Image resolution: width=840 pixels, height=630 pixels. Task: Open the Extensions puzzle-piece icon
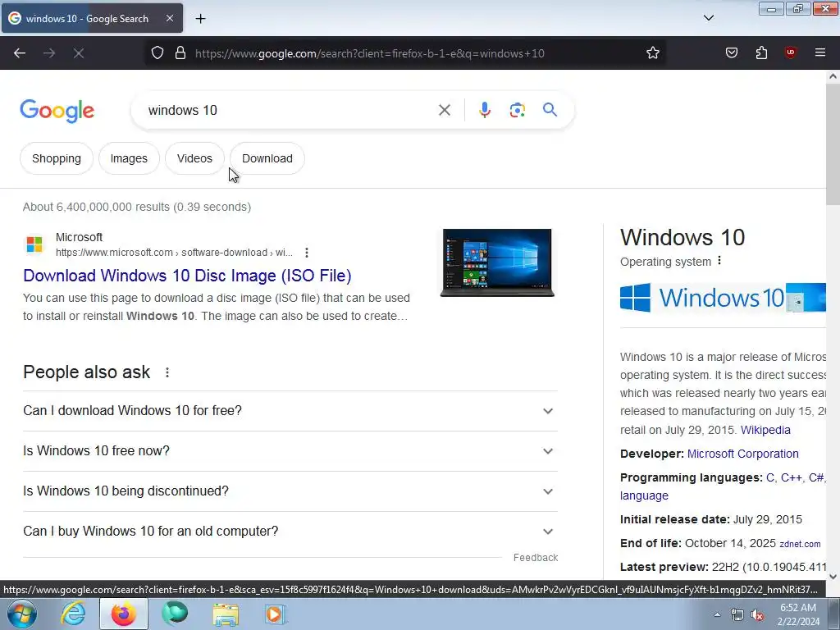pyautogui.click(x=761, y=53)
